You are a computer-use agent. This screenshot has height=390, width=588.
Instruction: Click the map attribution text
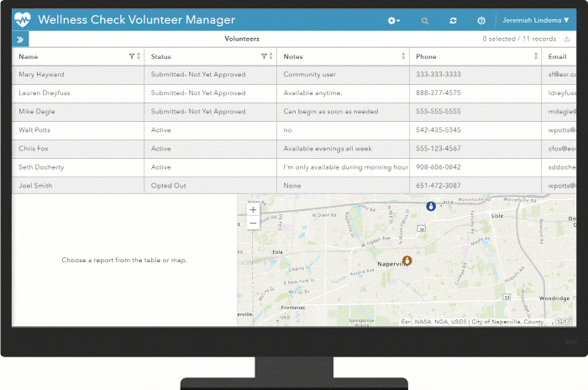473,322
